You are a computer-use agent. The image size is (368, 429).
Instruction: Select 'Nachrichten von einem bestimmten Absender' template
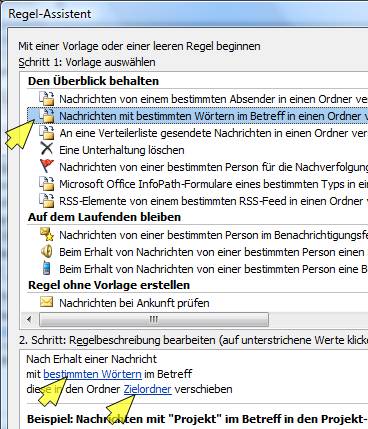[x=214, y=99]
